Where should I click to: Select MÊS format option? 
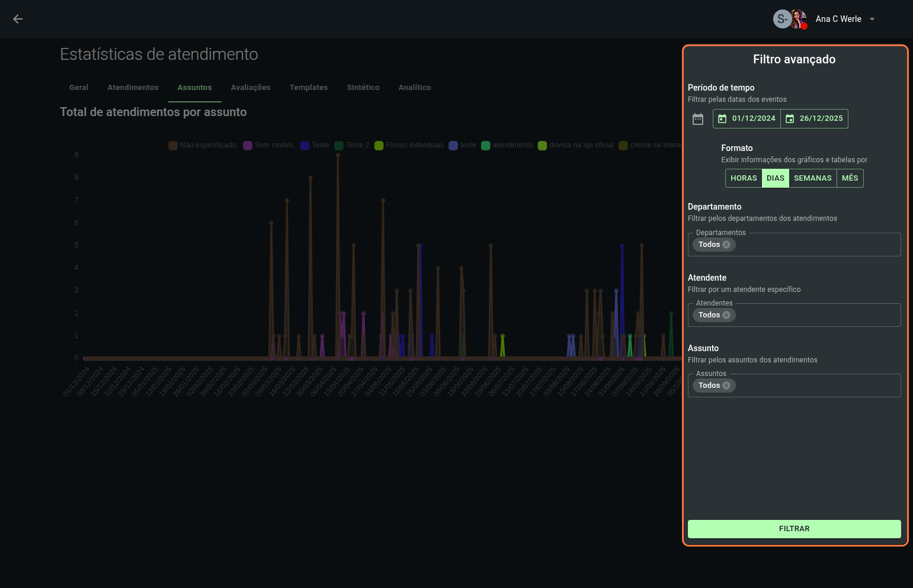coord(850,178)
